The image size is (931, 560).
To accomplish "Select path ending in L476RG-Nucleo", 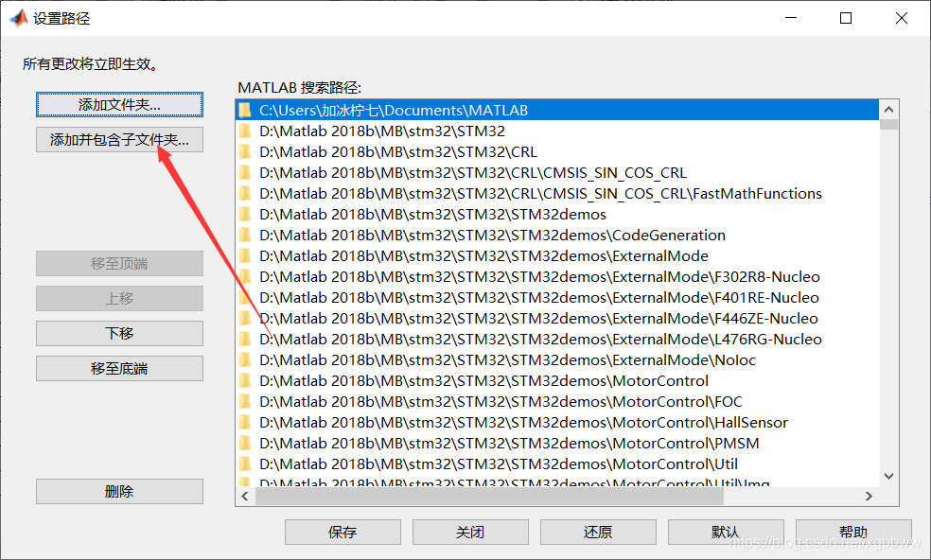I will [557, 339].
